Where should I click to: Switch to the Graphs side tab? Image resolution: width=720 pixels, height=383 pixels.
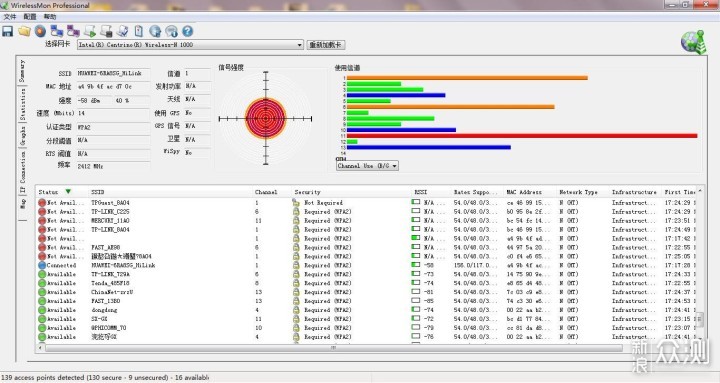coord(22,136)
